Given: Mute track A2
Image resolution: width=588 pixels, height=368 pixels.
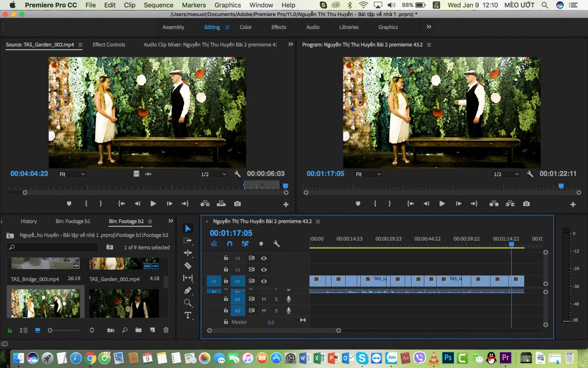Looking at the screenshot, I should [264, 299].
